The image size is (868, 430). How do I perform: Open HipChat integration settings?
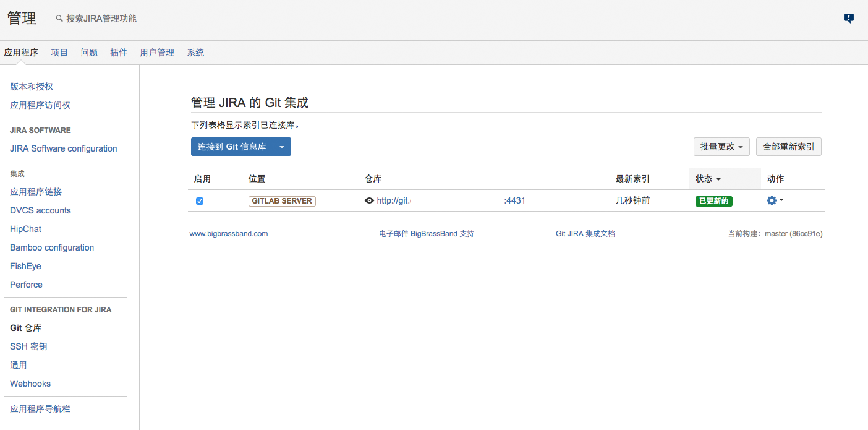point(25,229)
